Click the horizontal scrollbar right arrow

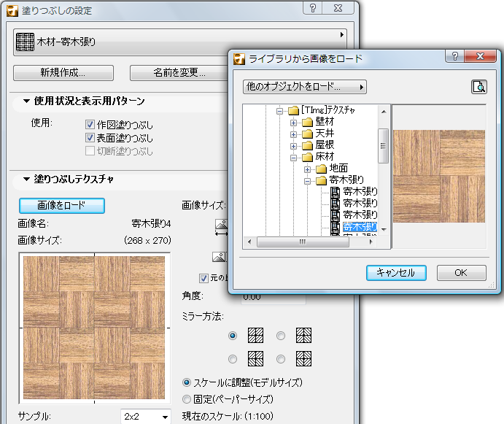coord(371,242)
